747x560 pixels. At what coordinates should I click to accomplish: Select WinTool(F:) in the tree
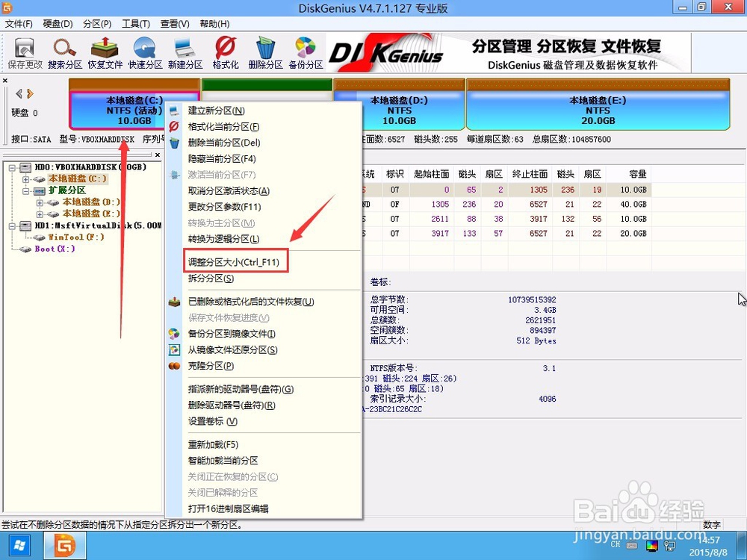tap(75, 237)
